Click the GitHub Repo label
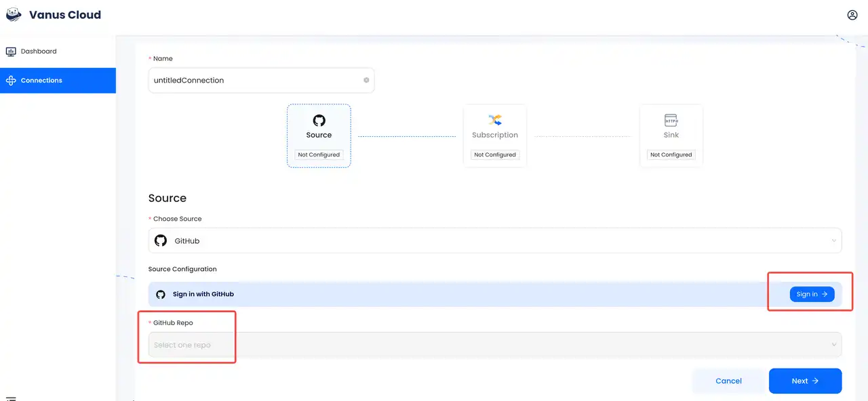The width and height of the screenshot is (868, 401). [173, 322]
